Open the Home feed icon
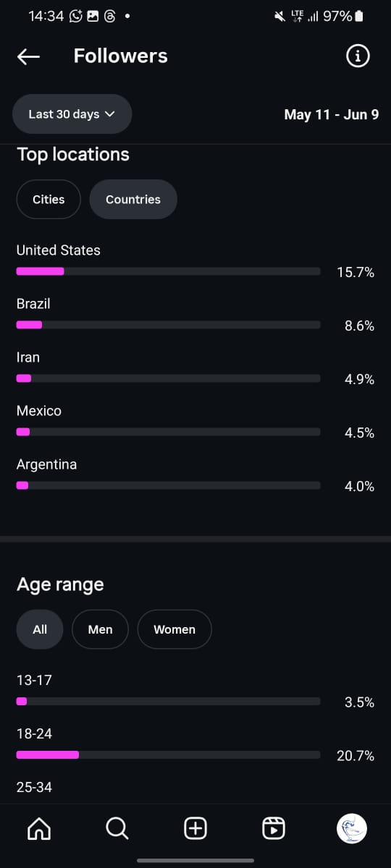The image size is (391, 868). [x=39, y=828]
